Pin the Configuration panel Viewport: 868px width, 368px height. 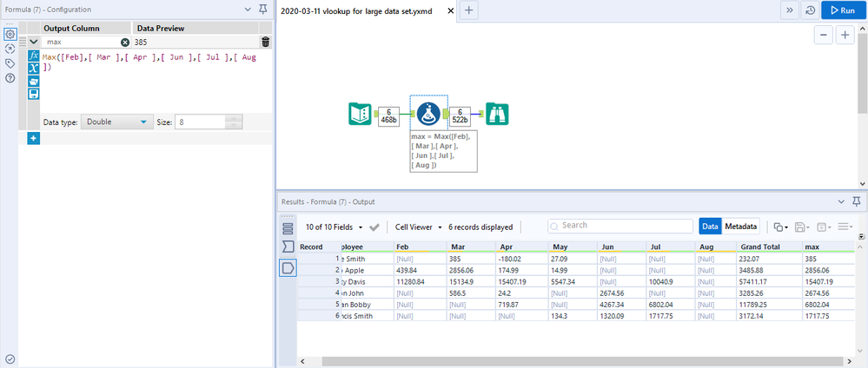point(263,10)
